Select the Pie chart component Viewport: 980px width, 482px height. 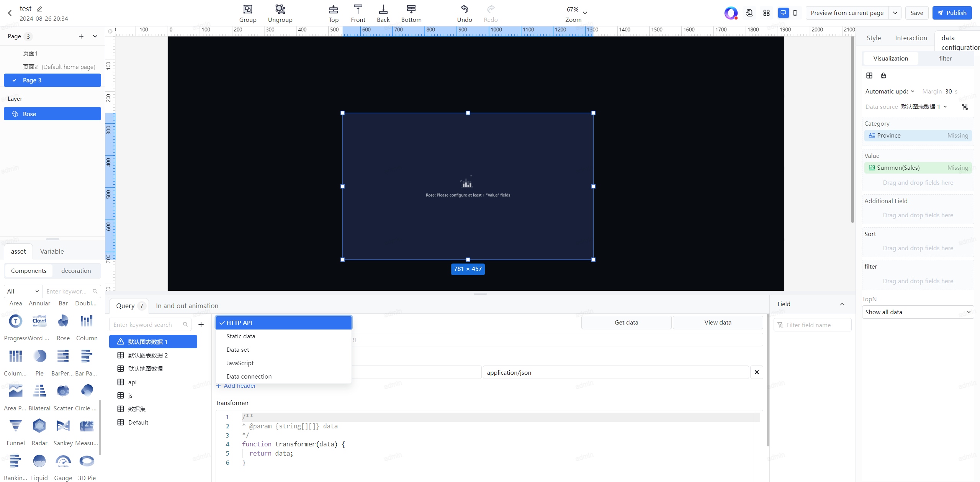point(39,356)
